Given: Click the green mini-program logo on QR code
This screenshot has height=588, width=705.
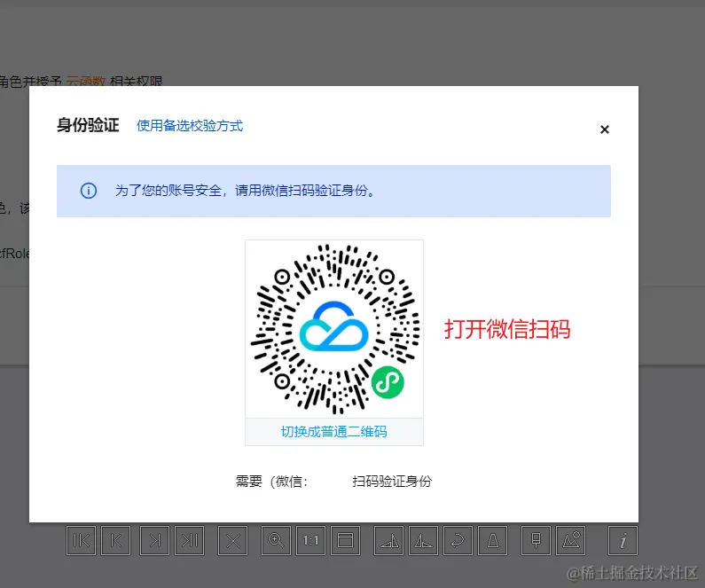Looking at the screenshot, I should click(388, 382).
